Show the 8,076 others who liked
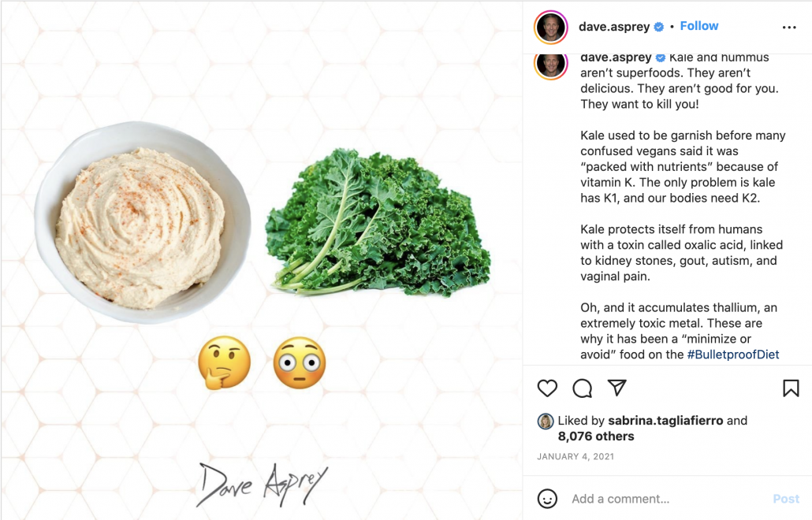 (x=595, y=436)
